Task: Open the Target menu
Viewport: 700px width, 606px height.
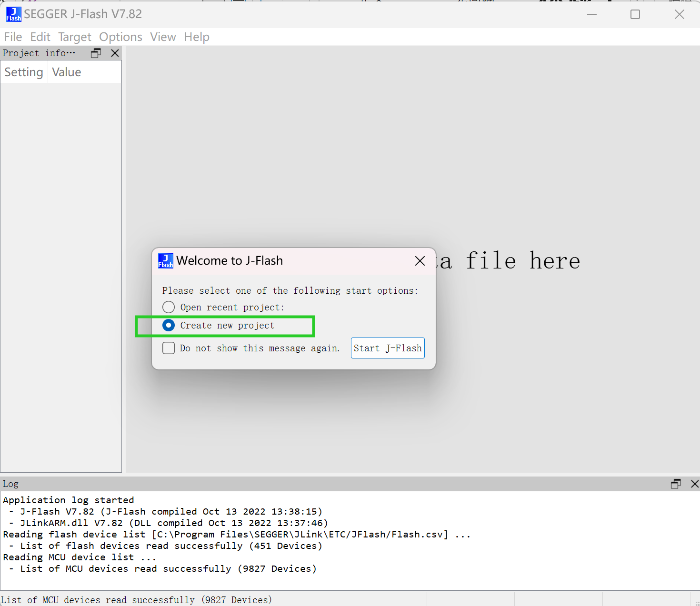Action: 75,37
